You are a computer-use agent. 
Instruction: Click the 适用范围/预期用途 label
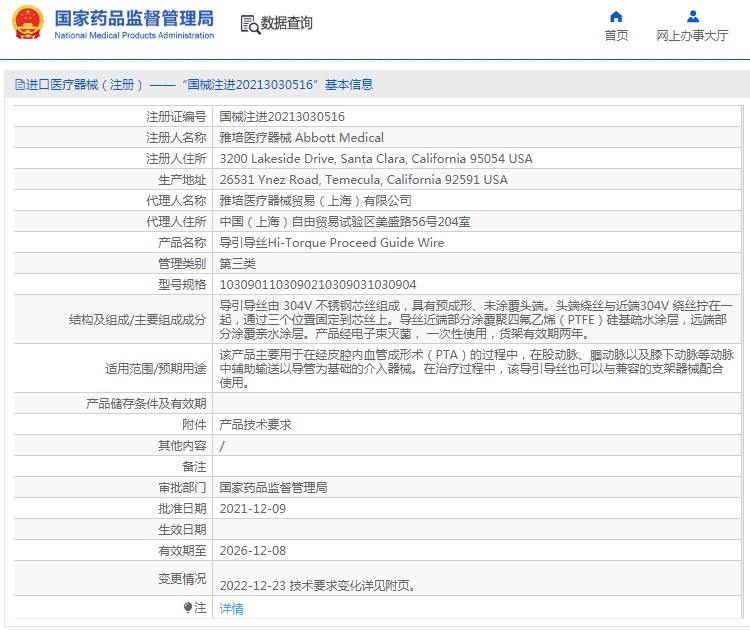click(156, 369)
